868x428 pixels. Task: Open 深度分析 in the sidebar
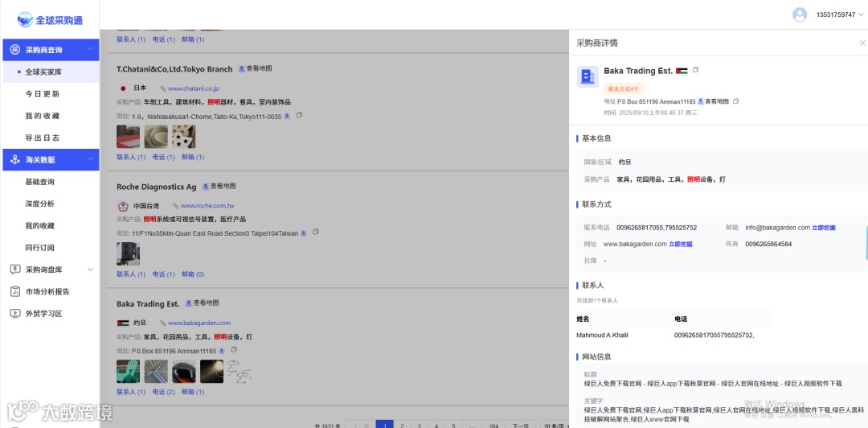pyautogui.click(x=40, y=204)
